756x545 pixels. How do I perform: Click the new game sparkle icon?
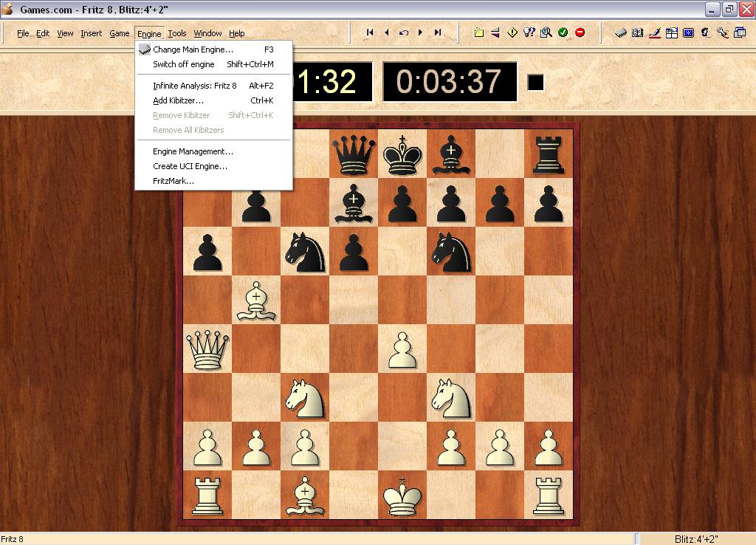pos(478,32)
